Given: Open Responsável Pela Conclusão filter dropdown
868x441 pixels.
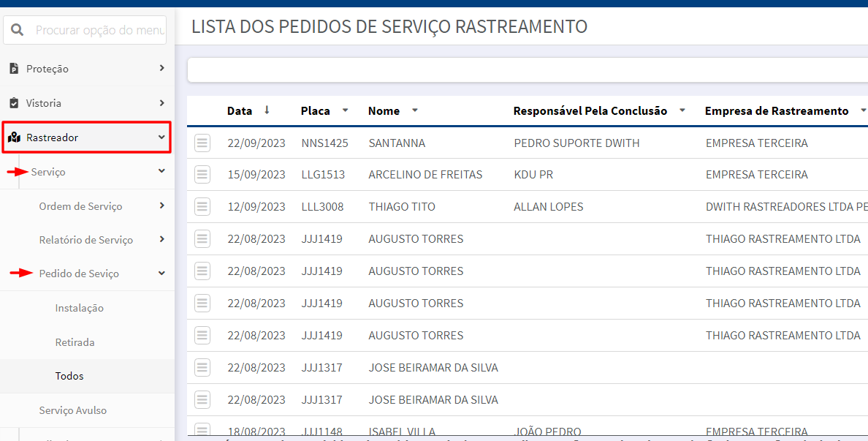Looking at the screenshot, I should pos(682,110).
